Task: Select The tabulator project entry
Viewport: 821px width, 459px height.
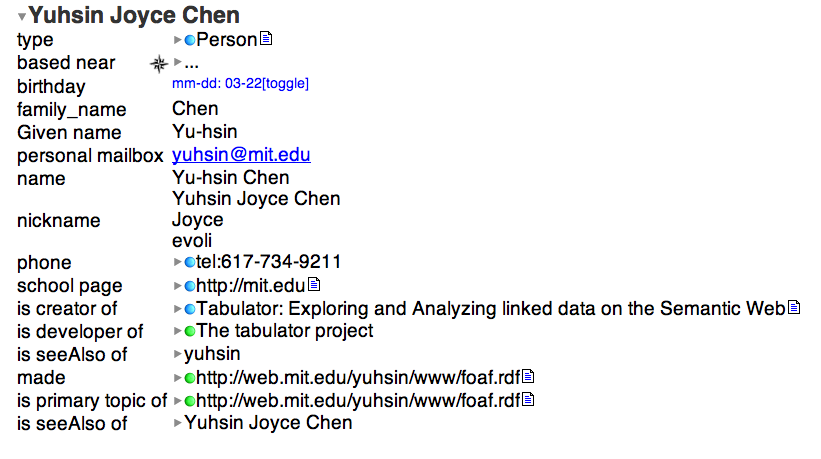Action: click(x=285, y=331)
